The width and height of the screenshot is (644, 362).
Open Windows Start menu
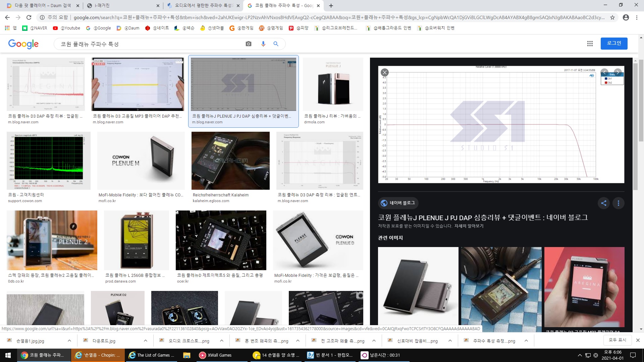[8, 355]
